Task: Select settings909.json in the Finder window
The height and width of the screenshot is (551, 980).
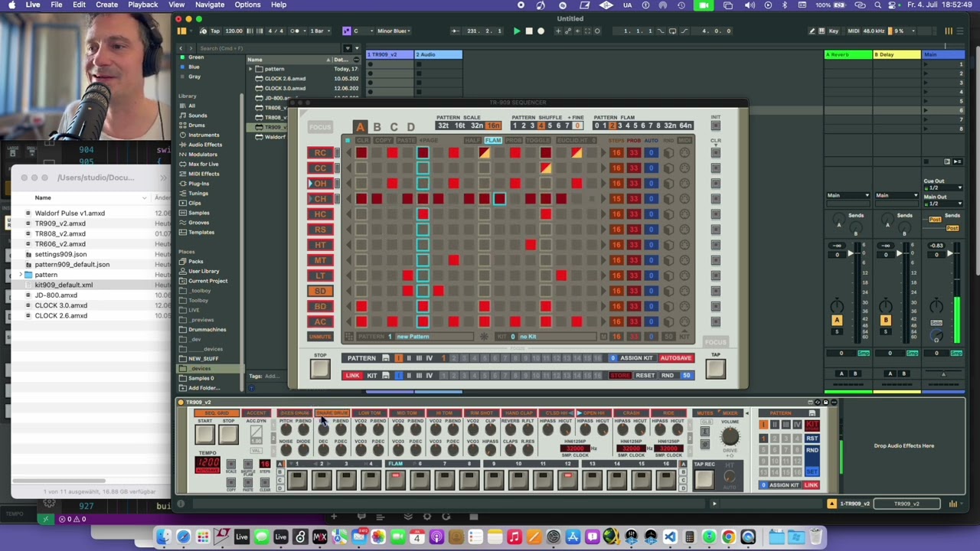Action: (60, 254)
